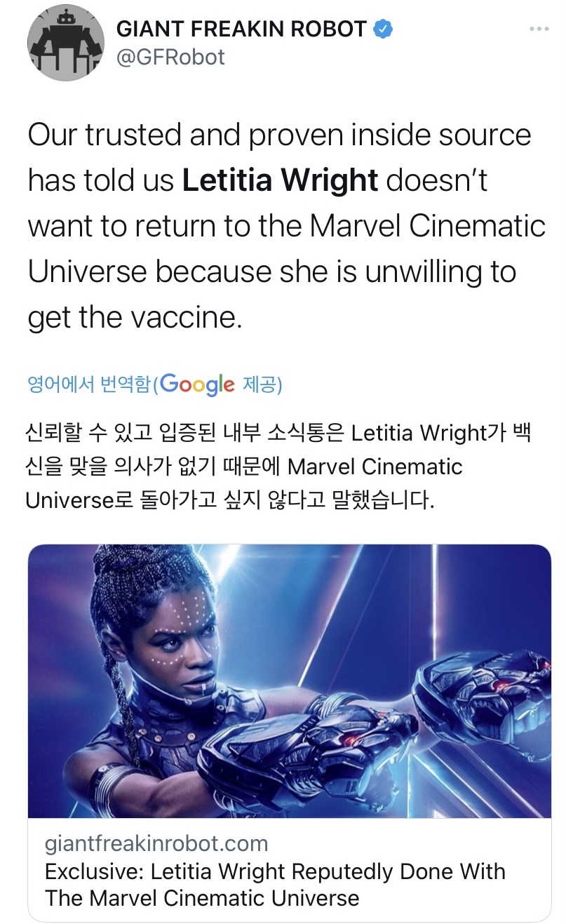The image size is (566, 924).
Task: Select the @GFRobot handle
Action: point(170,57)
